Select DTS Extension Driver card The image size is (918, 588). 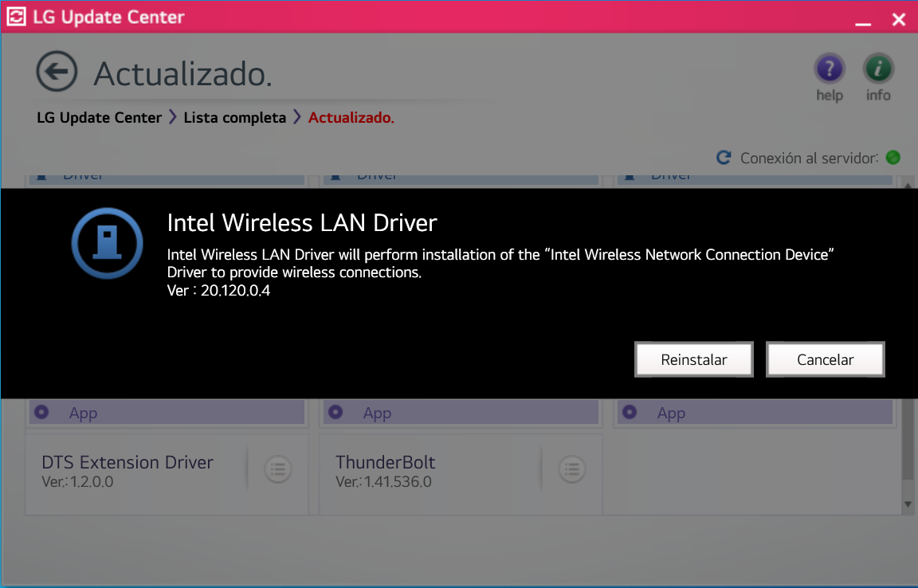(x=167, y=474)
